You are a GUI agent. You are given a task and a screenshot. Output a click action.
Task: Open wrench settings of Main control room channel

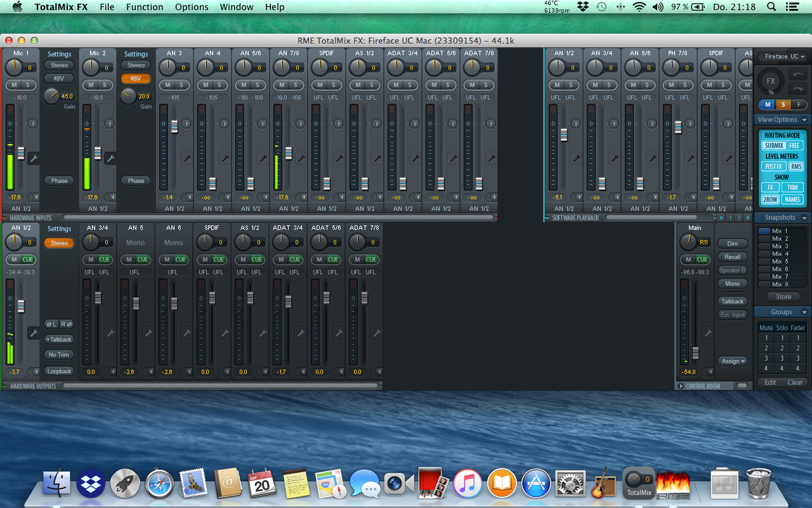pos(708,333)
